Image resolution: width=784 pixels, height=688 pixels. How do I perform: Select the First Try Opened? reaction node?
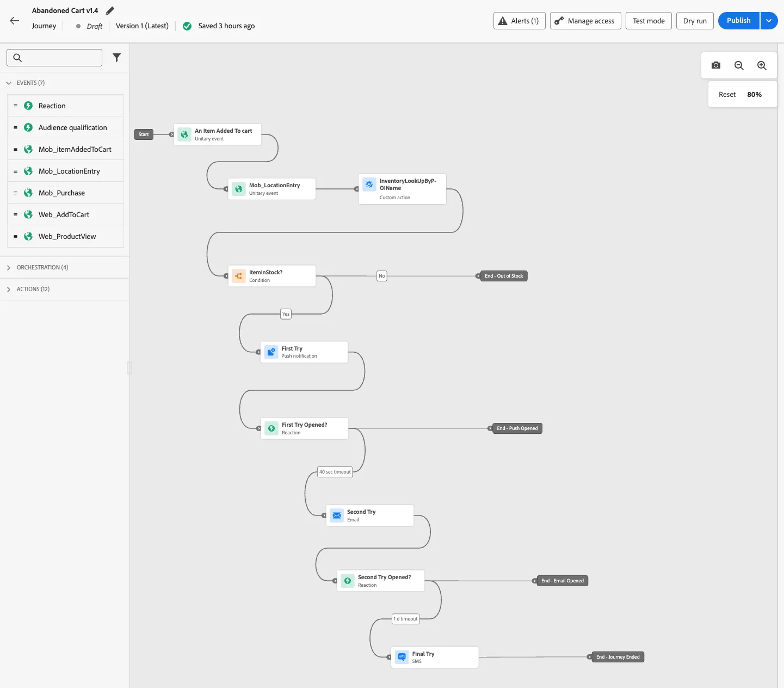(x=305, y=428)
